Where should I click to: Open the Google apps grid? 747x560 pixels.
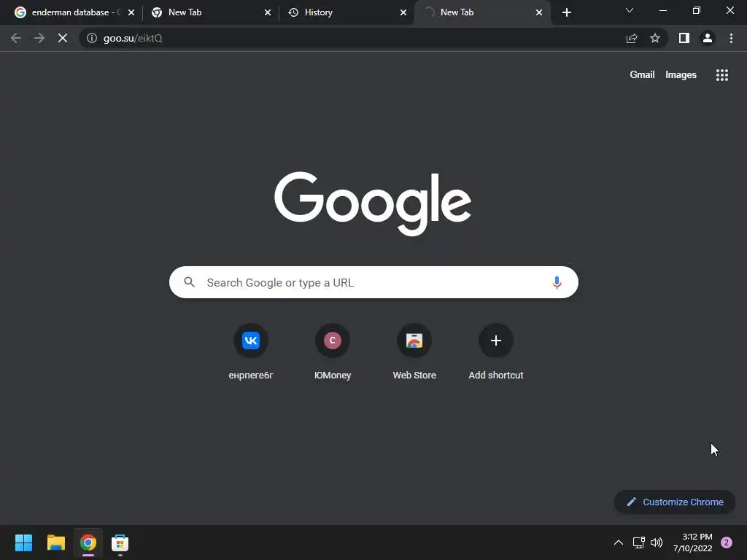click(721, 75)
